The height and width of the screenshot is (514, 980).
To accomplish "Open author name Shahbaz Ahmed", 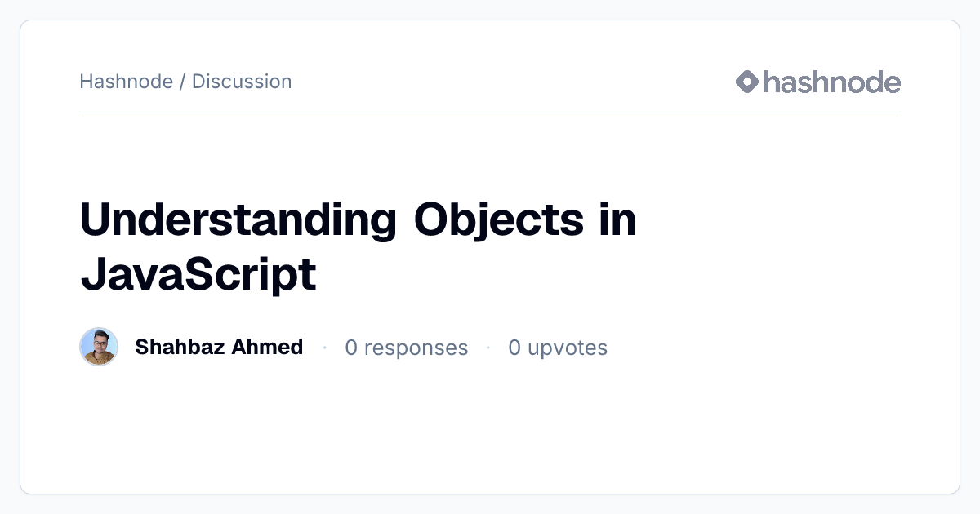I will [x=219, y=347].
